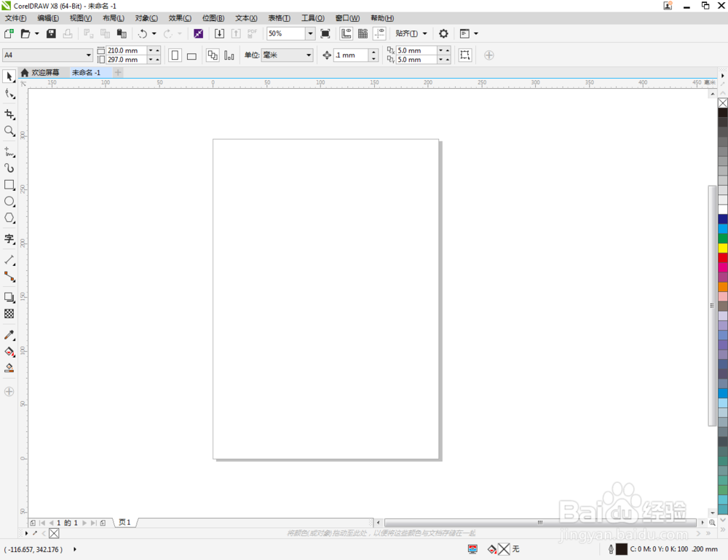728x560 pixels.
Task: Expand the A4 page size dropdown
Action: pyautogui.click(x=88, y=55)
